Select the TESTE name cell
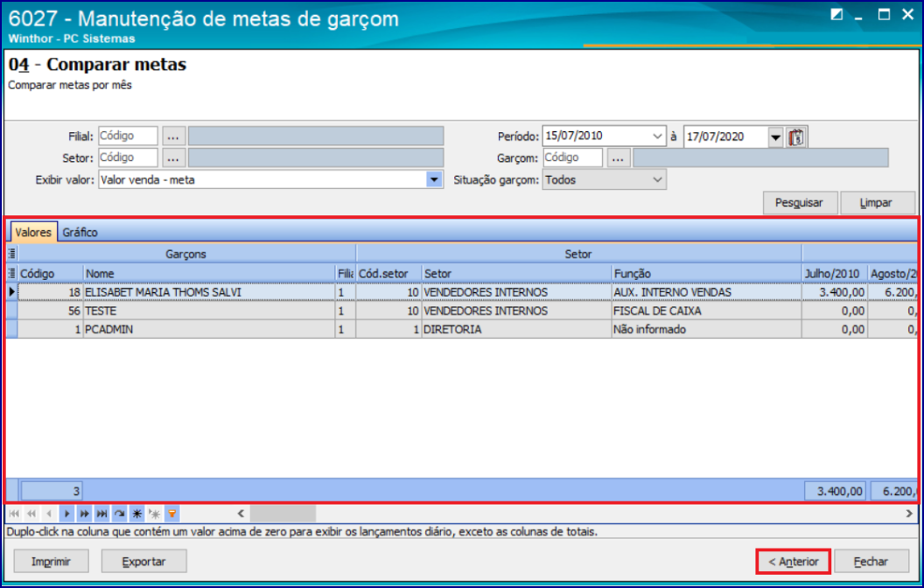 209,311
